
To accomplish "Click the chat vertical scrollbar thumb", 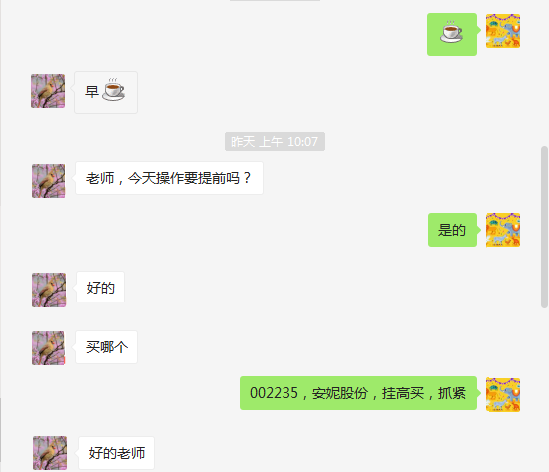I will tap(544, 227).
